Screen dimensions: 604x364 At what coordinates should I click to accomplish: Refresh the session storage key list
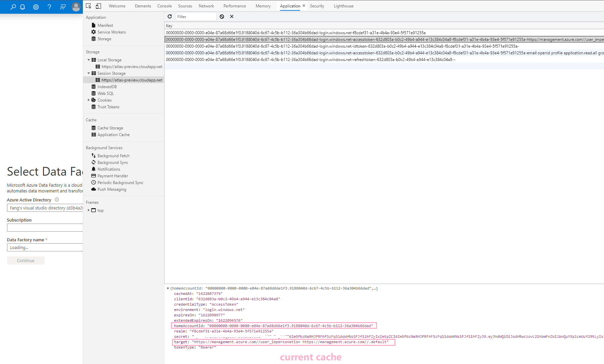point(170,16)
